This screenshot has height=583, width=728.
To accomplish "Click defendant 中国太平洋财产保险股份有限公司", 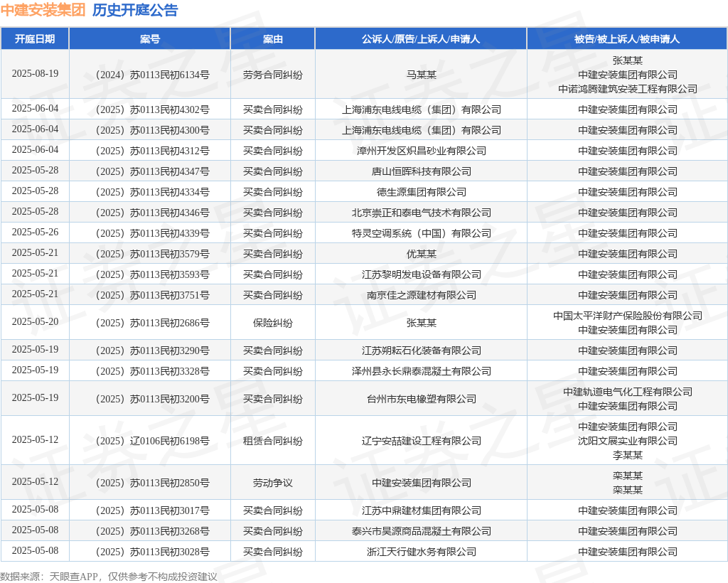I will tap(627, 316).
